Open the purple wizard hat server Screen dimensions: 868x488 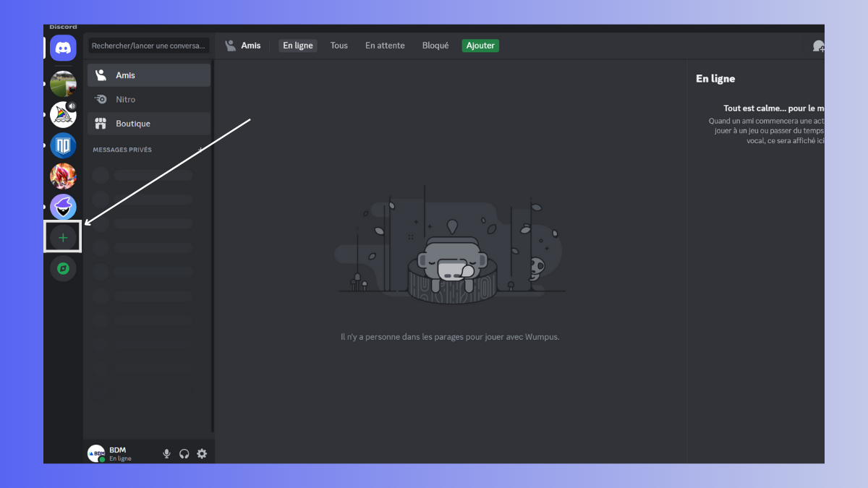63,207
